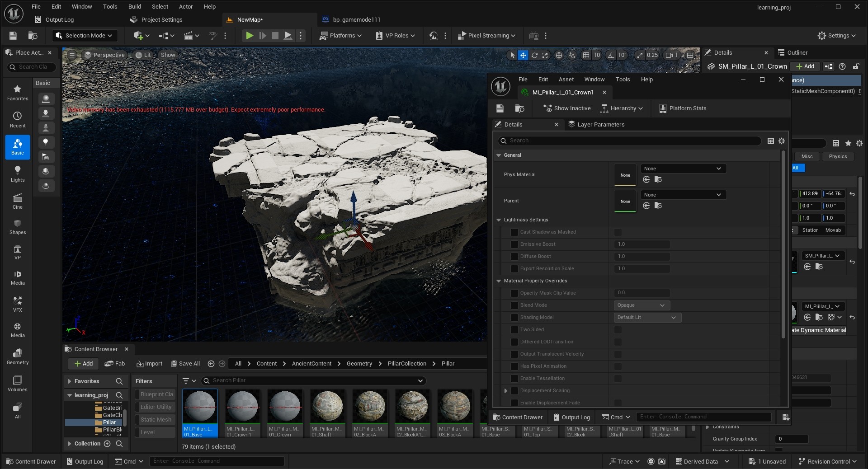Screen dimensions: 868x469
Task: Click the Search Pillar input field
Action: (314, 381)
